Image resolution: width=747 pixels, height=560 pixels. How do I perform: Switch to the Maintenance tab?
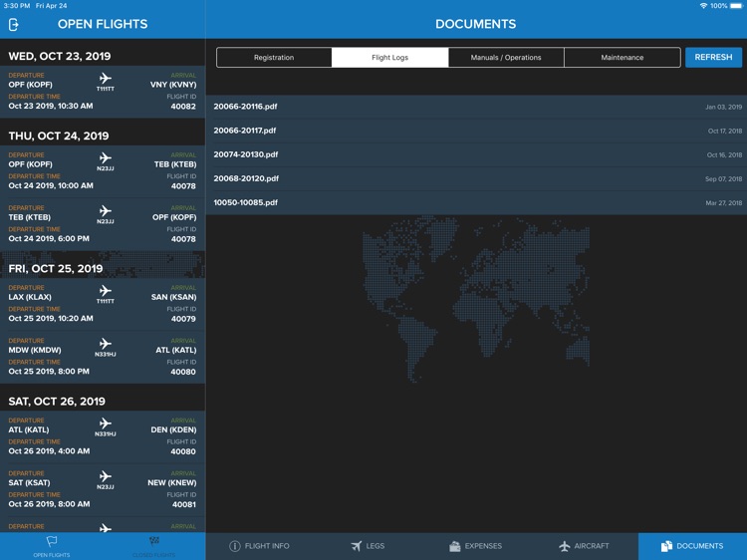[622, 57]
